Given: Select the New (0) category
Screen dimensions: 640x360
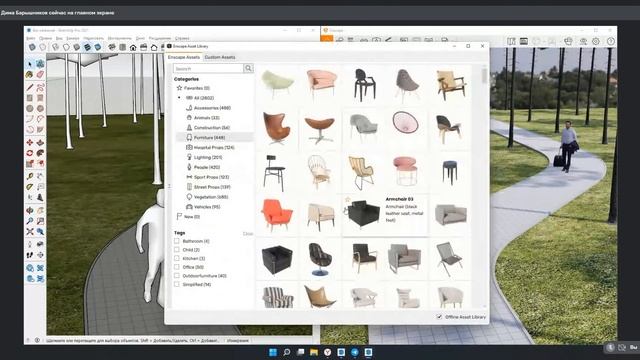Looking at the screenshot, I should pos(188,216).
